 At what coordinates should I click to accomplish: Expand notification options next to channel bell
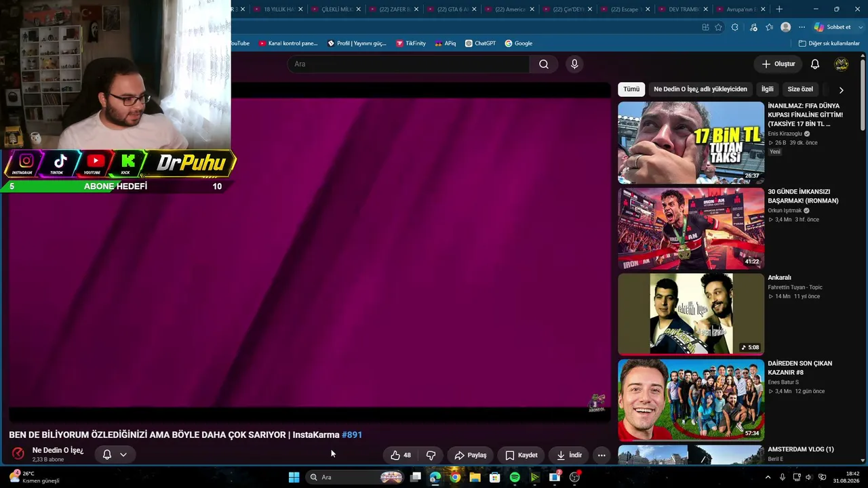[123, 455]
